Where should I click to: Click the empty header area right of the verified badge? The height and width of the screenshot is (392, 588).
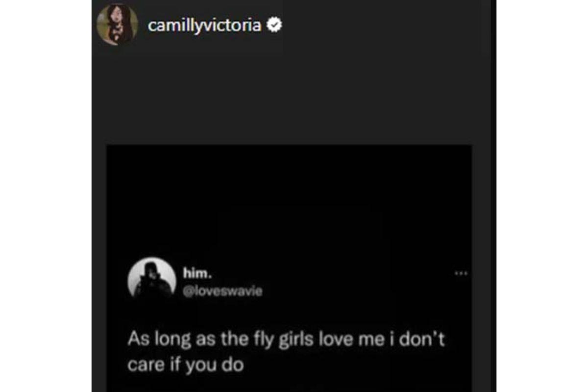click(382, 25)
